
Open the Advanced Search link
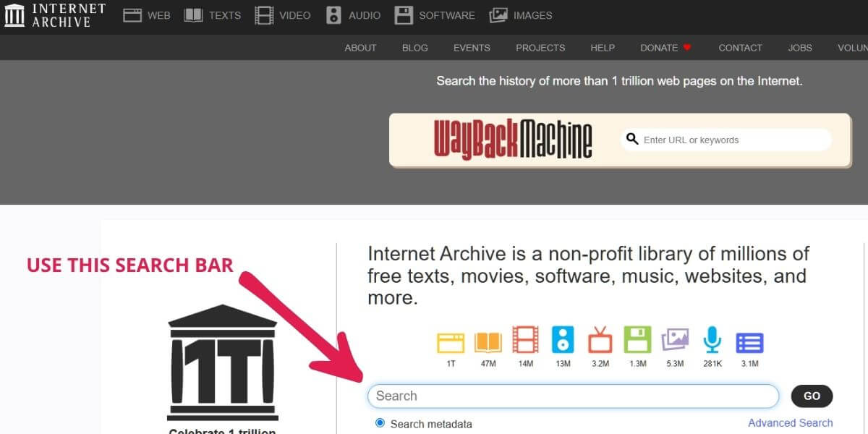tap(790, 422)
